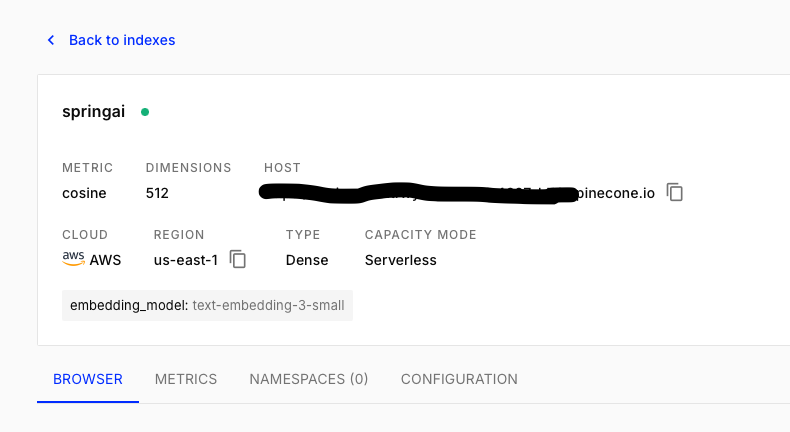The width and height of the screenshot is (790, 432).
Task: Click the 512 dimensions value
Action: [157, 193]
